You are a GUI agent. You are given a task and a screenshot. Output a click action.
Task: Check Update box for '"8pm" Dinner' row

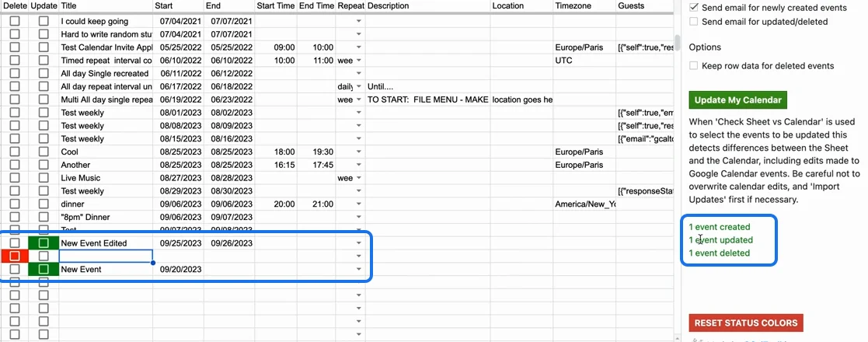click(x=44, y=217)
